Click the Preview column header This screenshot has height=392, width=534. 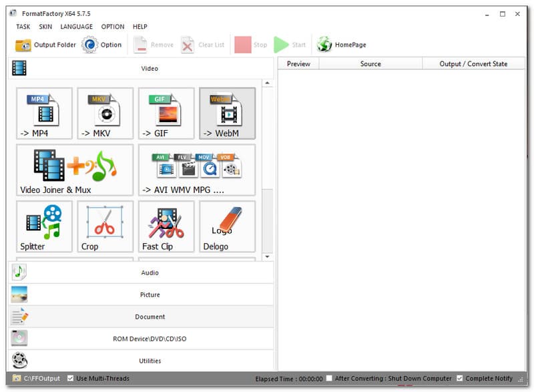pyautogui.click(x=298, y=63)
